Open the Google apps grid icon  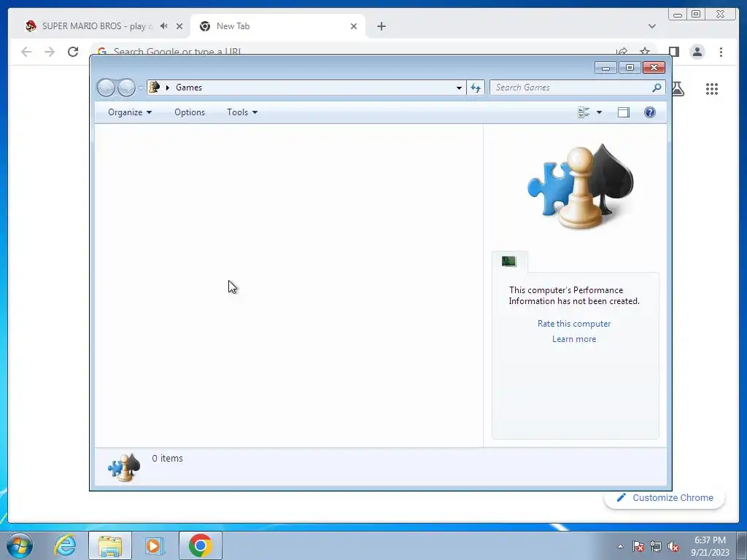pyautogui.click(x=712, y=89)
